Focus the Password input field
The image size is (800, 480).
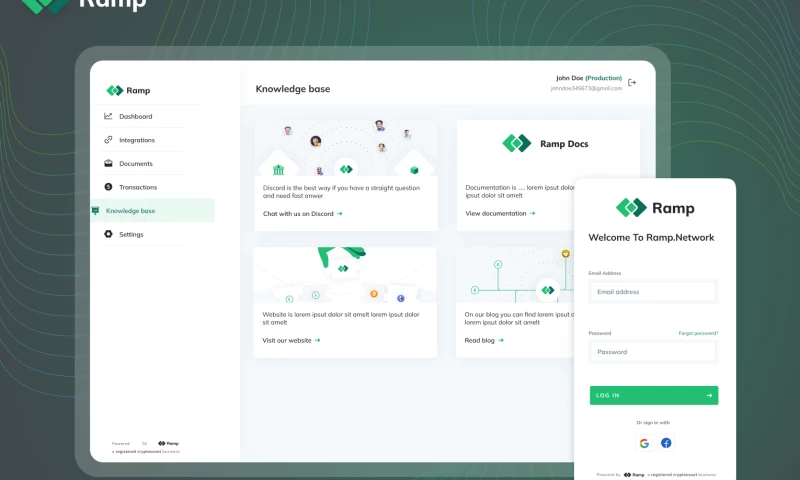pyautogui.click(x=653, y=352)
